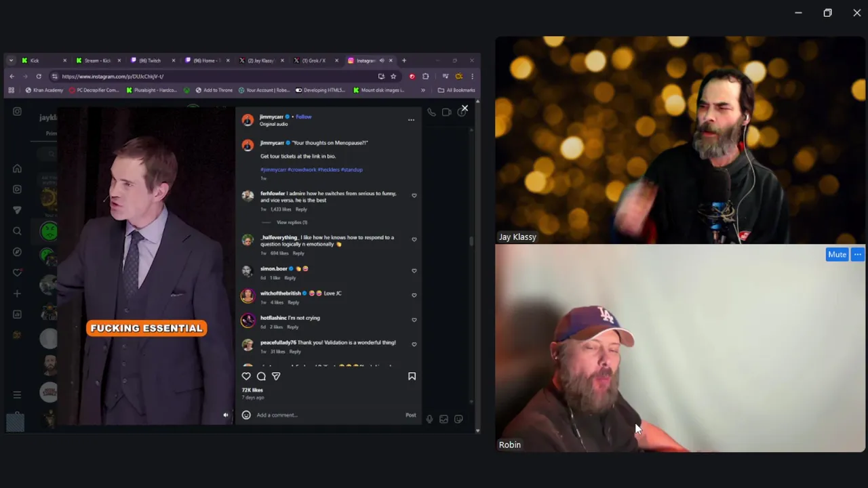Image resolution: width=868 pixels, height=488 pixels.
Task: Click the Post comment button
Action: coord(410,415)
